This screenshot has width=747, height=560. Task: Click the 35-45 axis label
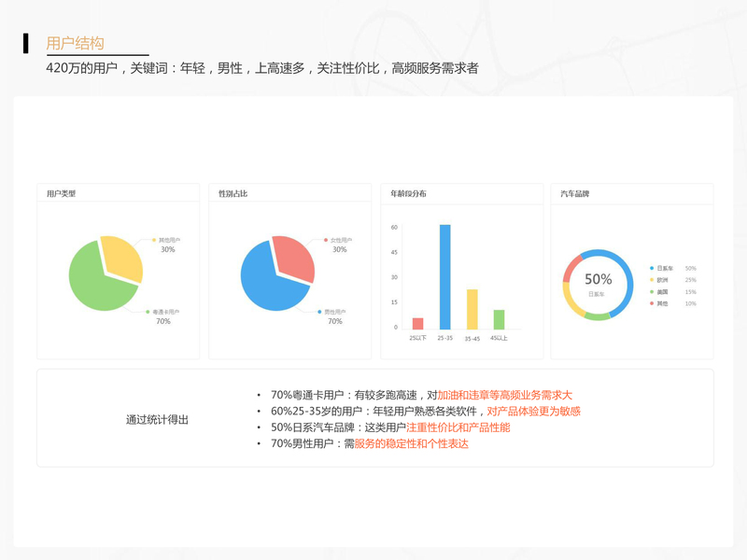[472, 339]
